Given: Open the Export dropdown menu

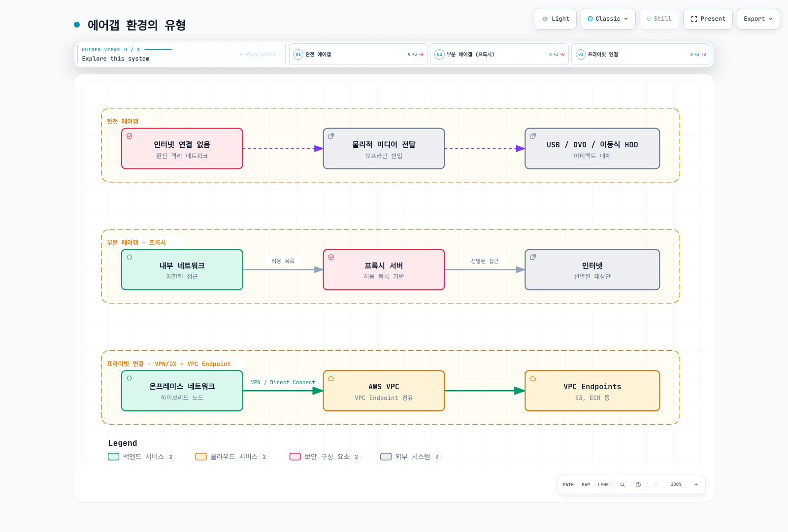Looking at the screenshot, I should point(758,19).
